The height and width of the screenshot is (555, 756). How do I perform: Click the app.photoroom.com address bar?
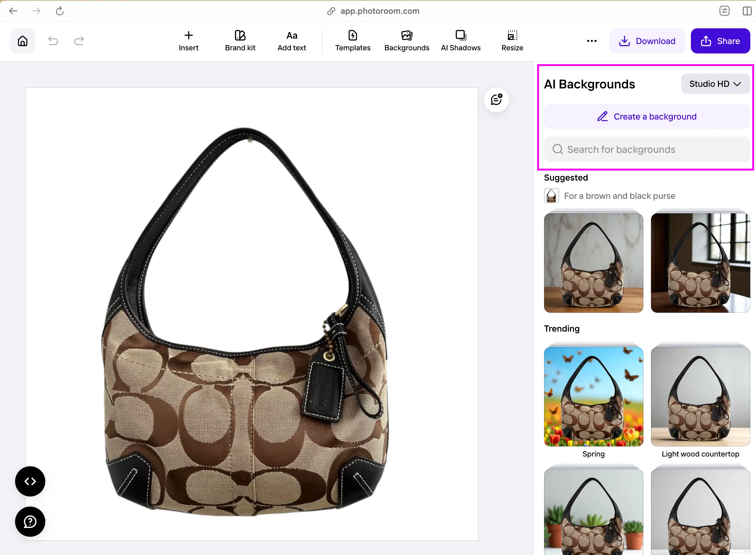coord(379,11)
